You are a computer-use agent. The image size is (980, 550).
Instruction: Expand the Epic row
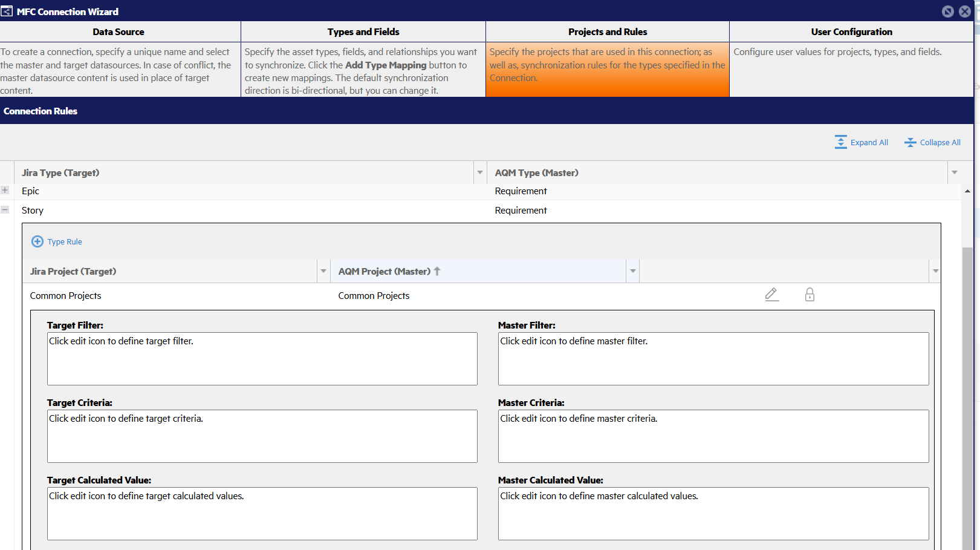[5, 190]
